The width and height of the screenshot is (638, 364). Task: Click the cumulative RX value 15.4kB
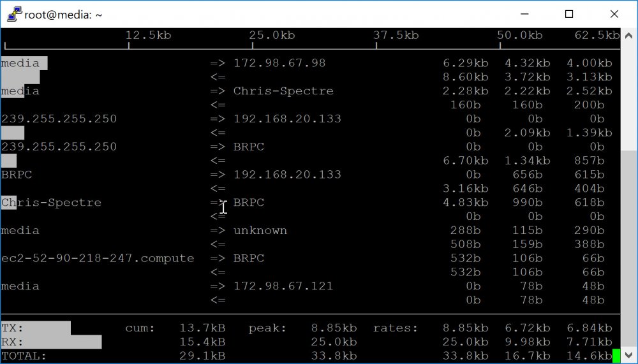pos(202,342)
